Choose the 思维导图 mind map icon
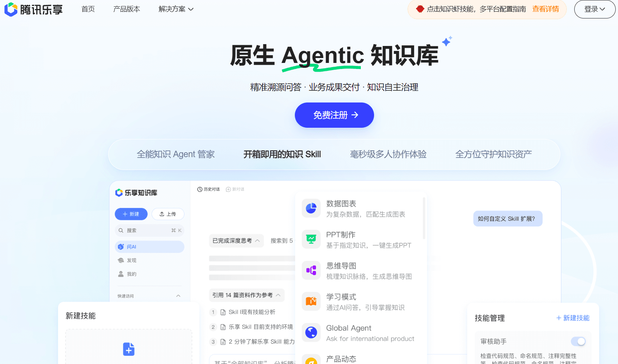This screenshot has width=618, height=364. tap(311, 270)
